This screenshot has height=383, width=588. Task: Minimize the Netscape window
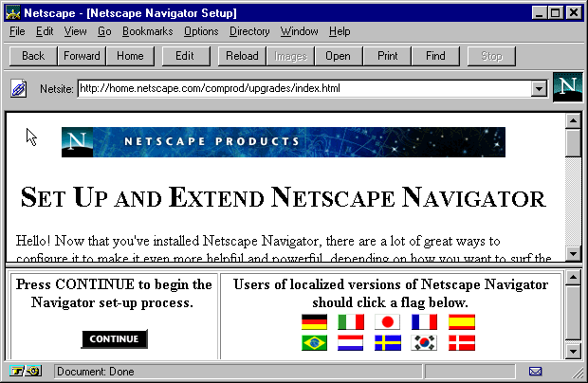(539, 13)
